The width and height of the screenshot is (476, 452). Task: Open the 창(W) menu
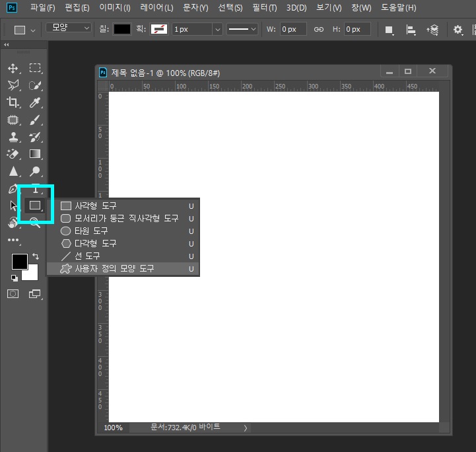point(361,8)
